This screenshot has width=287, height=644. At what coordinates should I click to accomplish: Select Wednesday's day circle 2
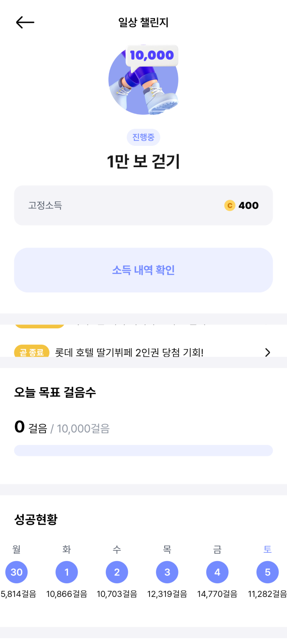coord(117,572)
